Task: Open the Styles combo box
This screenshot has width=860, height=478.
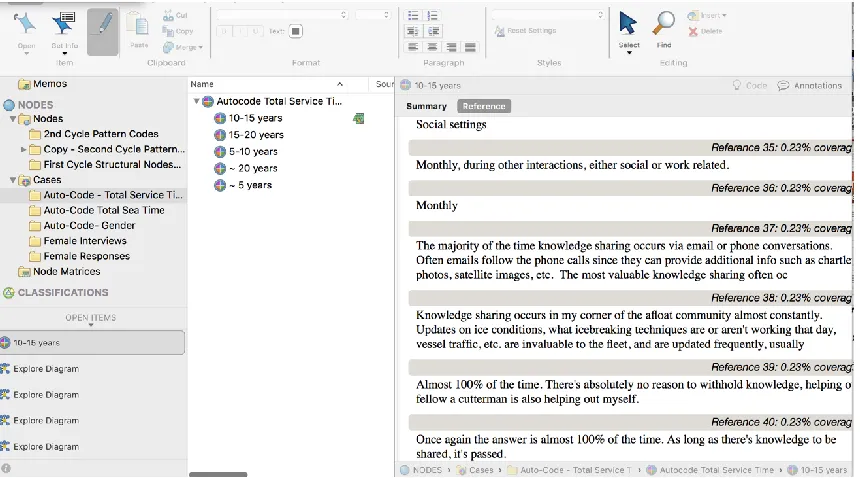Action: coord(547,15)
